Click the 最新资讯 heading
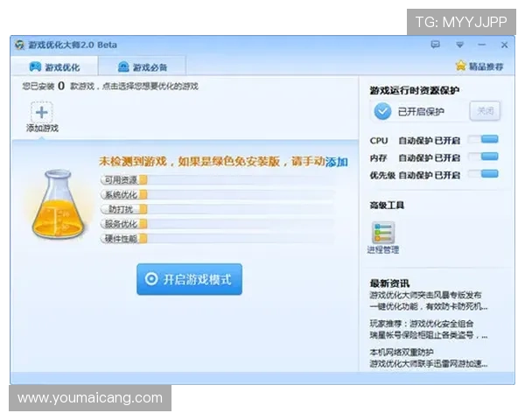The width and height of the screenshot is (525, 420). click(x=389, y=283)
